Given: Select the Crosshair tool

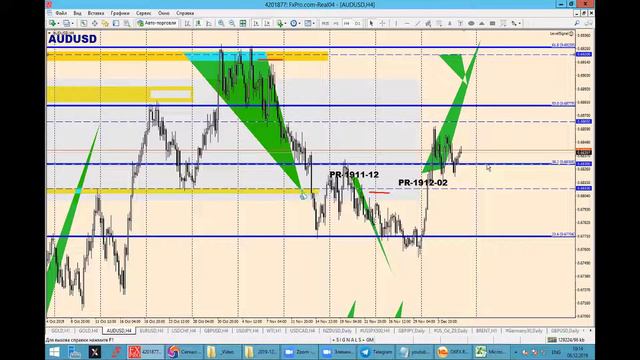Looking at the screenshot, I should [382, 23].
